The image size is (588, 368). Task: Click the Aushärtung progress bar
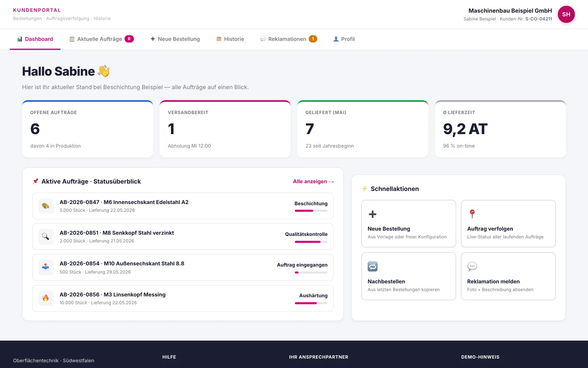[x=311, y=303]
